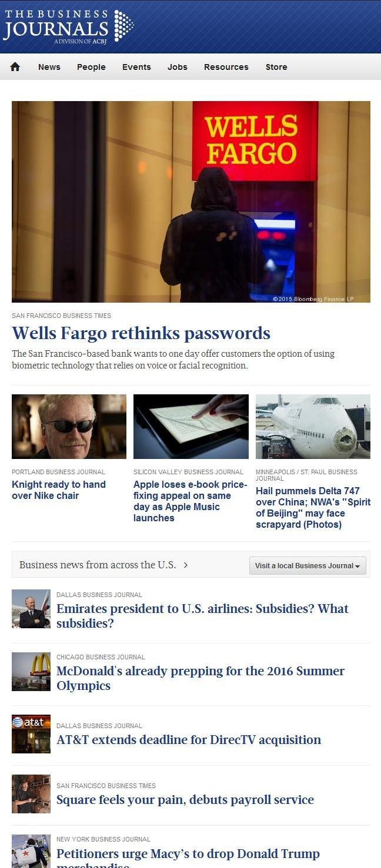Go to Resources in the navigation

(x=226, y=67)
